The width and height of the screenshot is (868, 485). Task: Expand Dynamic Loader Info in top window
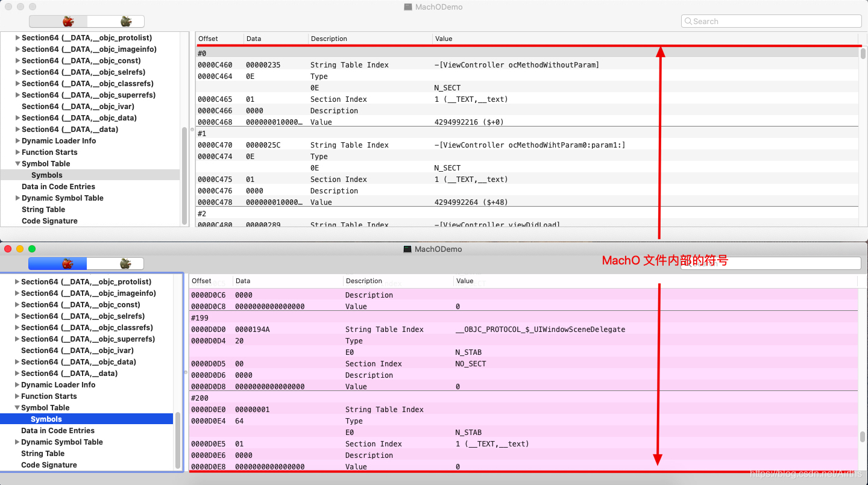click(x=17, y=141)
